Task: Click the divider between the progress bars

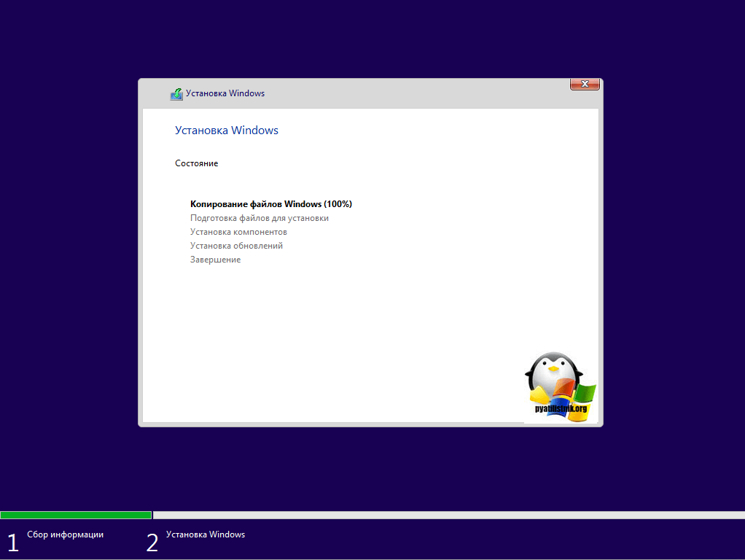Action: pyautogui.click(x=152, y=515)
